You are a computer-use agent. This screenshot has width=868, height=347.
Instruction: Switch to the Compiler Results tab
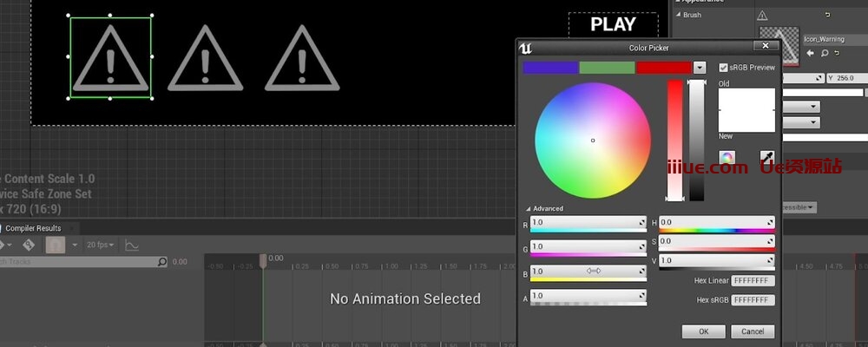[33, 228]
